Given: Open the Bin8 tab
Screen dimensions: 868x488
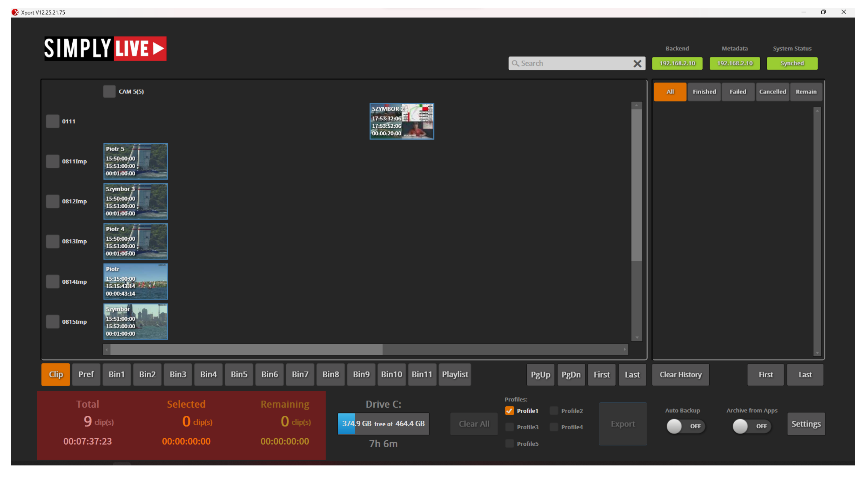Looking at the screenshot, I should tap(330, 374).
